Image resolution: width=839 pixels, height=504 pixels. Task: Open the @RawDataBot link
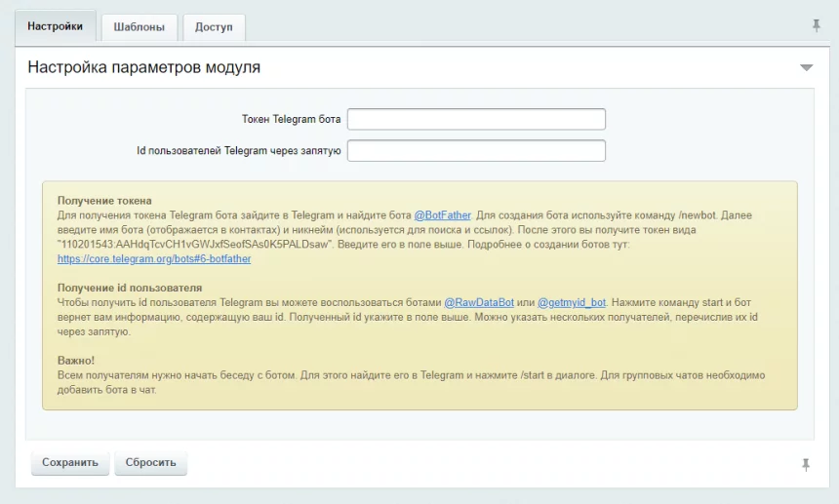[x=479, y=302]
